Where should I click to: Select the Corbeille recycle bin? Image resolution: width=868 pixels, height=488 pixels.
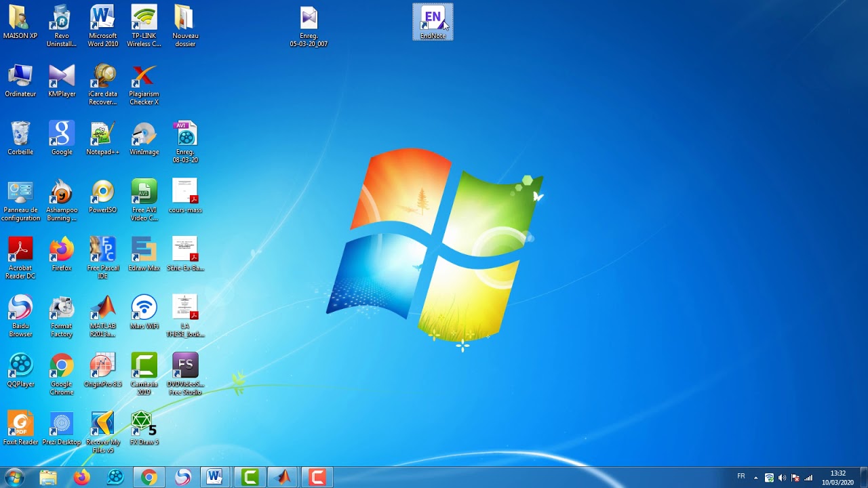click(x=20, y=138)
